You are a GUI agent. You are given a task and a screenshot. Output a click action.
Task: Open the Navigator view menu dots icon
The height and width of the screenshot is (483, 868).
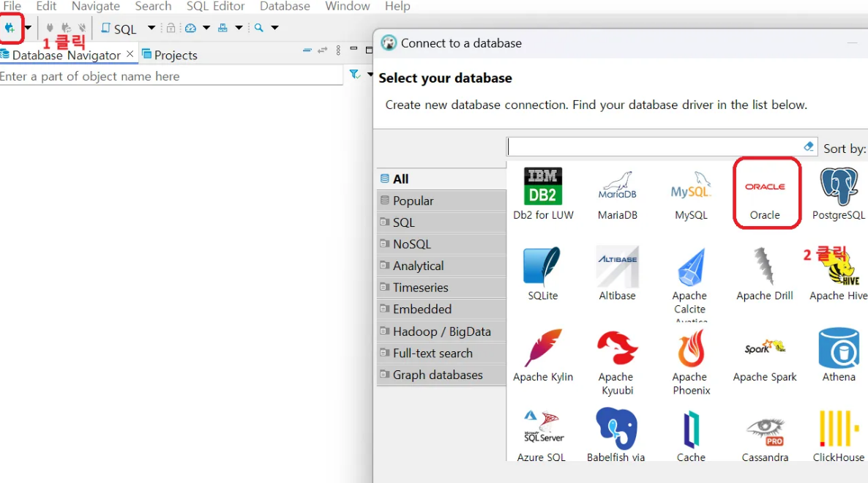(x=338, y=50)
